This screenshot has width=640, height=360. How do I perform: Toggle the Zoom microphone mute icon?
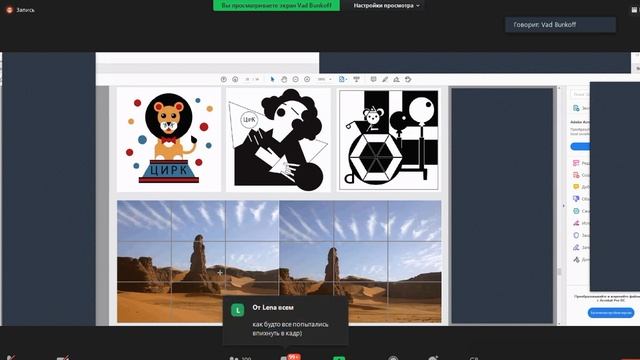(x=11, y=358)
